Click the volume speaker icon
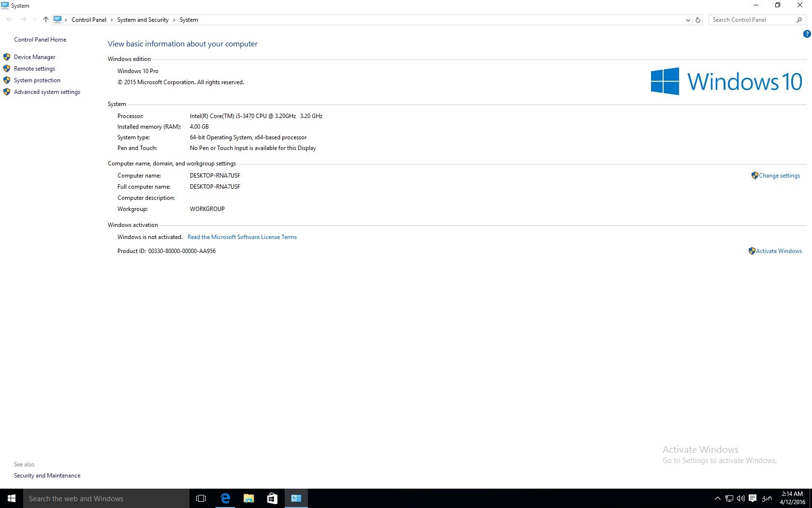 coord(741,498)
